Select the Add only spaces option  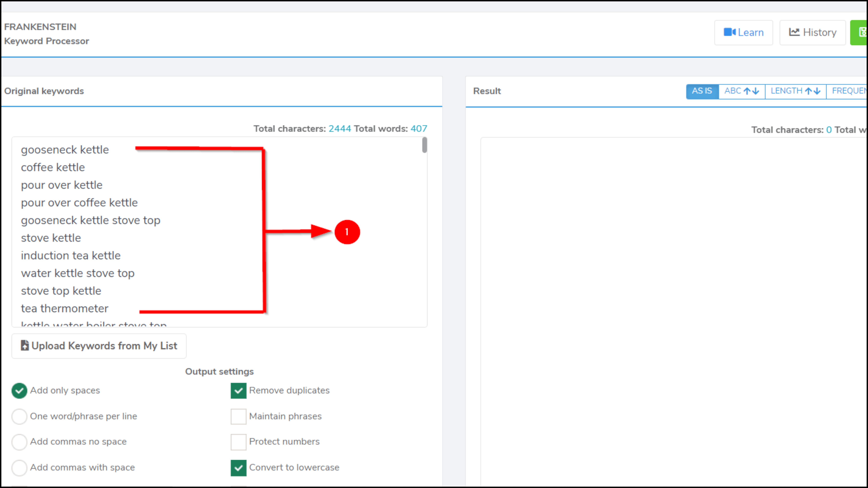click(19, 390)
